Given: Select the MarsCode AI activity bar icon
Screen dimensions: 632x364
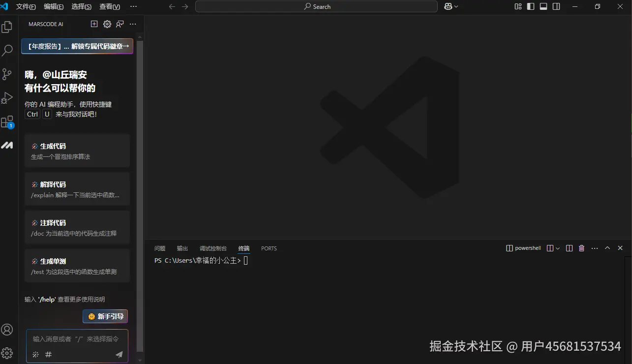Looking at the screenshot, I should (x=7, y=145).
